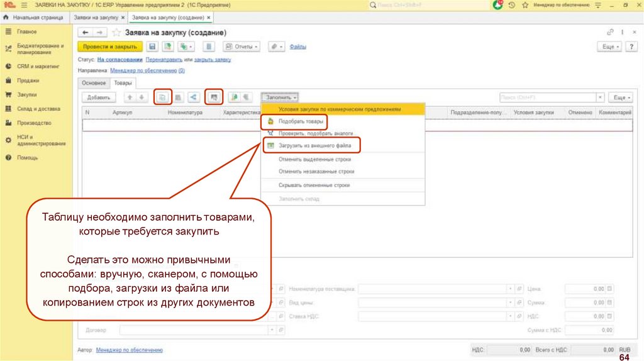The height and width of the screenshot is (361, 644).
Task: Open the Файлы link
Action: [x=297, y=47]
